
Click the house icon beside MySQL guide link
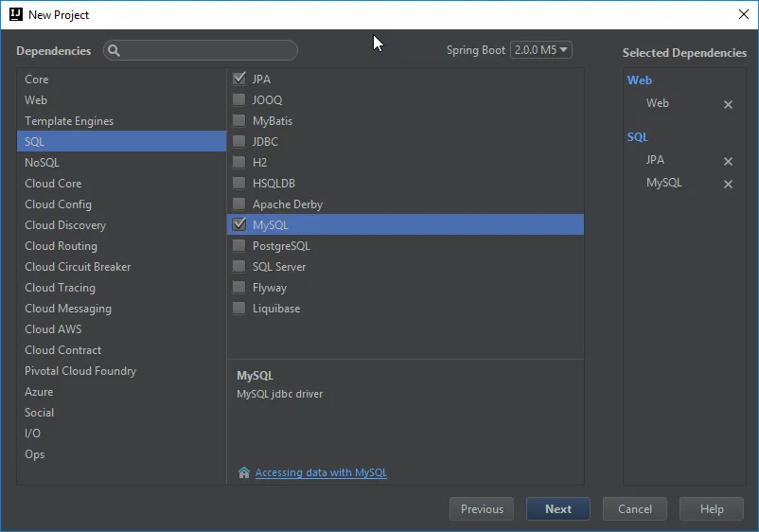pos(244,472)
